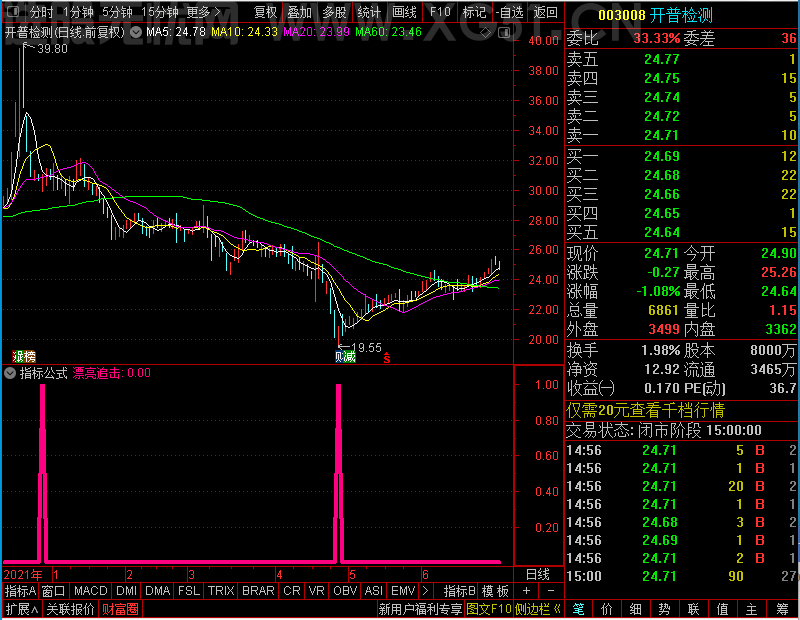The width and height of the screenshot is (800, 620).
Task: Activate the 画线 drawing tool
Action: click(404, 12)
